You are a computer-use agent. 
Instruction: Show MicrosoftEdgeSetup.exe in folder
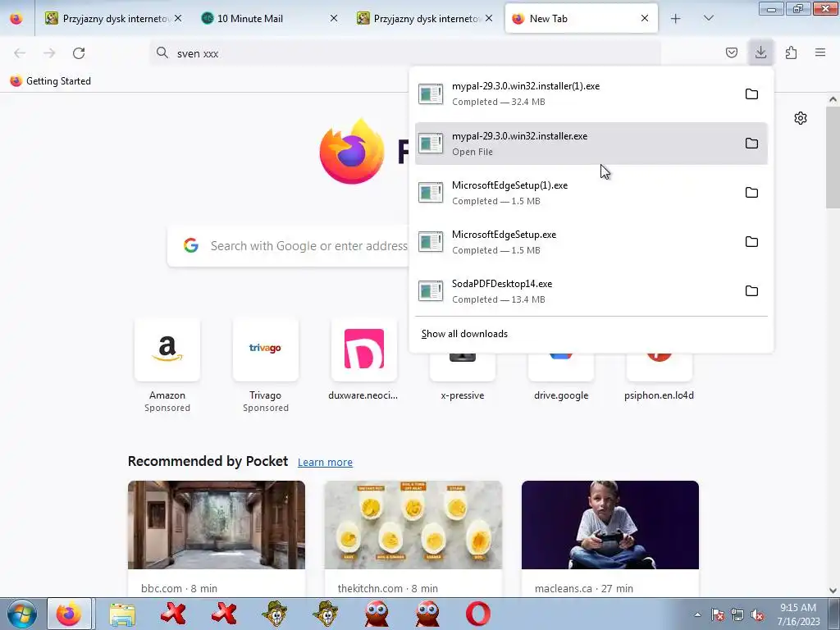pyautogui.click(x=751, y=242)
